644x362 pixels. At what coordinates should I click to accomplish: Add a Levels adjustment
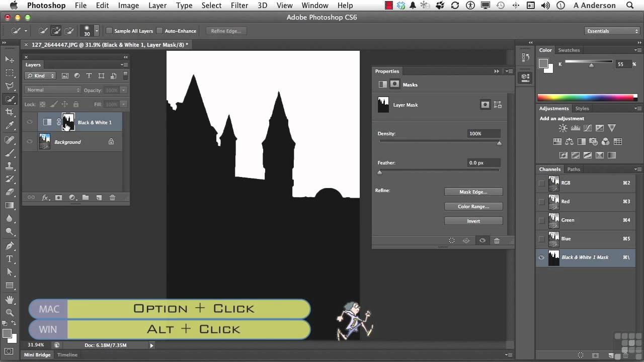(575, 128)
